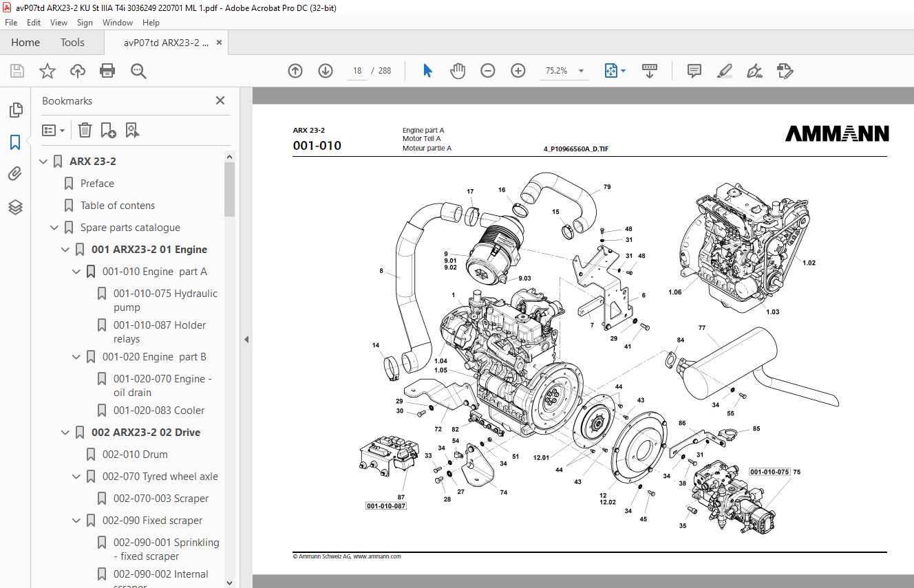Find current bookmark icon
The width and height of the screenshot is (914, 588).
[x=132, y=130]
